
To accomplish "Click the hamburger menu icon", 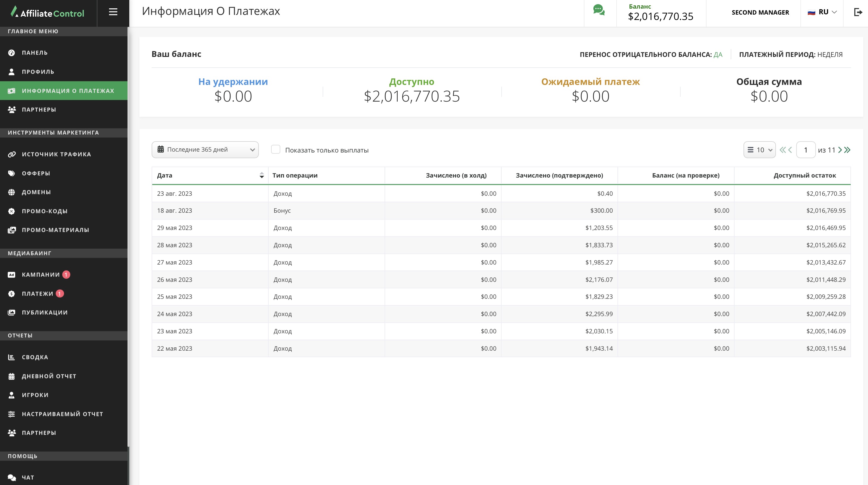I will click(113, 12).
